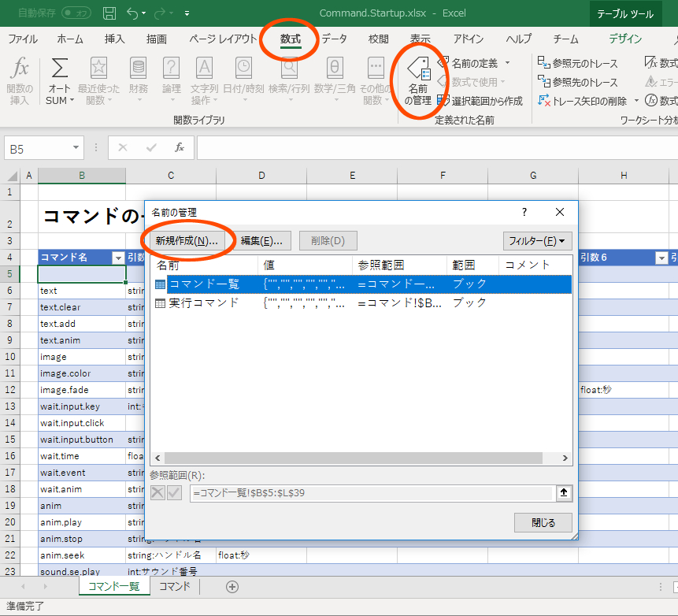This screenshot has width=678, height=616.
Task: Click the formula bar confirm check icon
Action: [151, 148]
